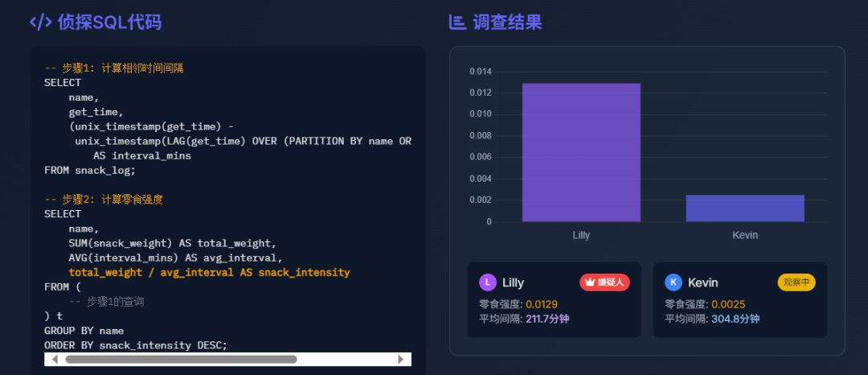Click the 嫌疑人 badge text on Lilly's card
This screenshot has width=868, height=375.
[611, 282]
